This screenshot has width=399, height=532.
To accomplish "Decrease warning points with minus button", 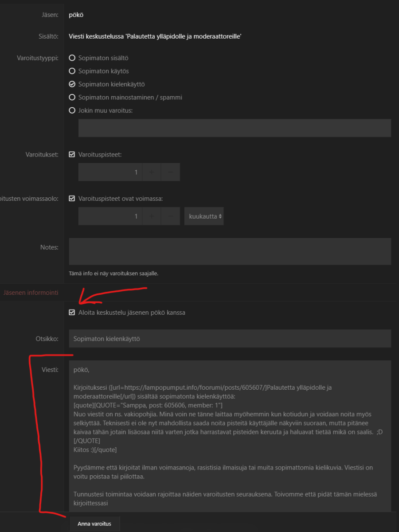I will point(171,172).
